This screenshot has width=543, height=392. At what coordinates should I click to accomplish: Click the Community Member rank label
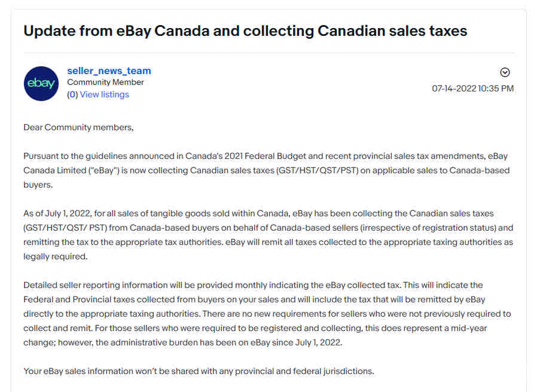click(105, 82)
